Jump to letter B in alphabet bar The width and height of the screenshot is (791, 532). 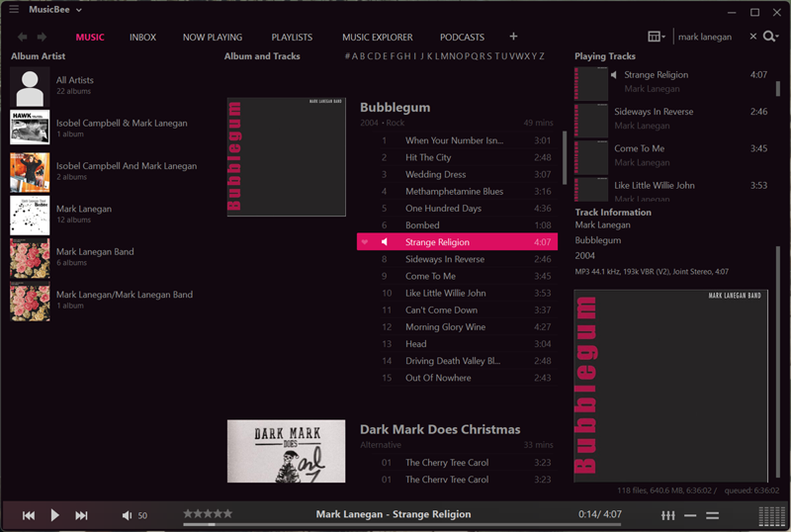362,56
